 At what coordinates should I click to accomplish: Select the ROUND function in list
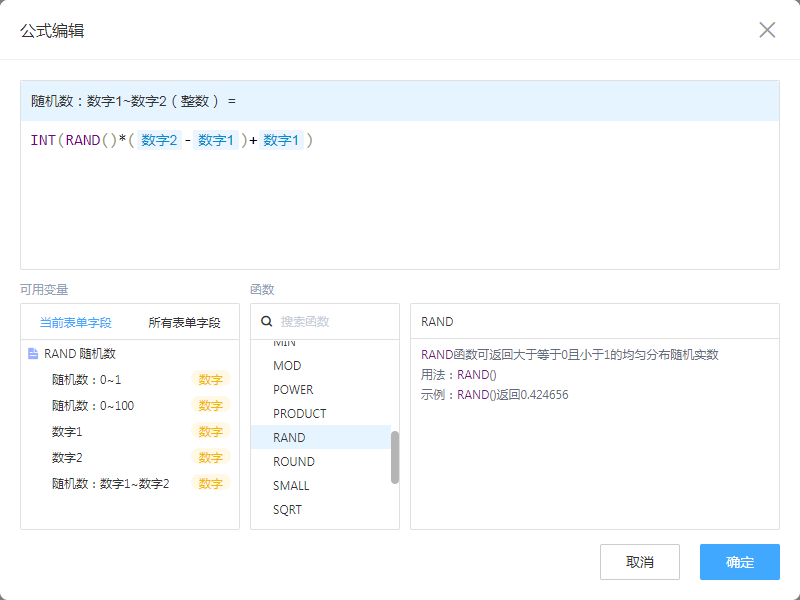294,462
